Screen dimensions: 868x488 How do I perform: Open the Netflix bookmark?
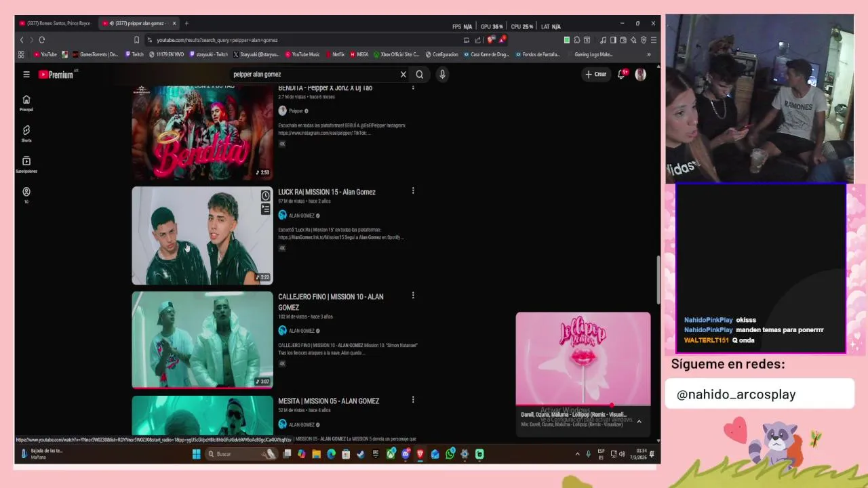334,54
